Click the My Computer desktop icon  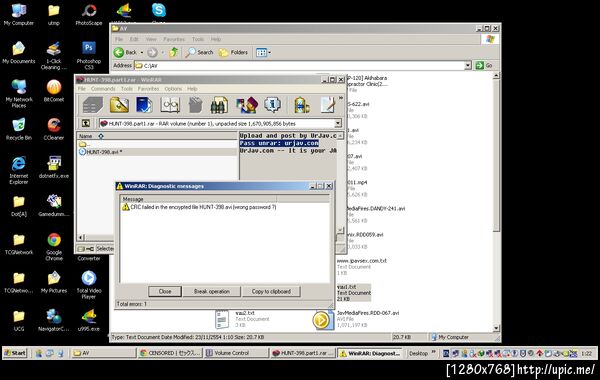coord(18,15)
